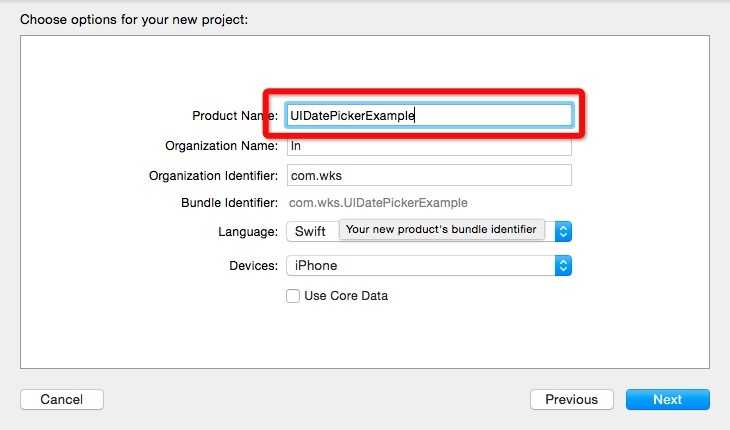Go back with the Previous button
Image resolution: width=730 pixels, height=430 pixels.
(x=572, y=399)
